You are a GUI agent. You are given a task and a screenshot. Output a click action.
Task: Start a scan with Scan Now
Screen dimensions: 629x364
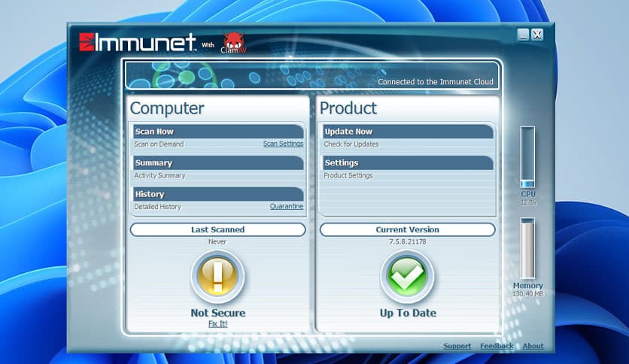(x=218, y=132)
